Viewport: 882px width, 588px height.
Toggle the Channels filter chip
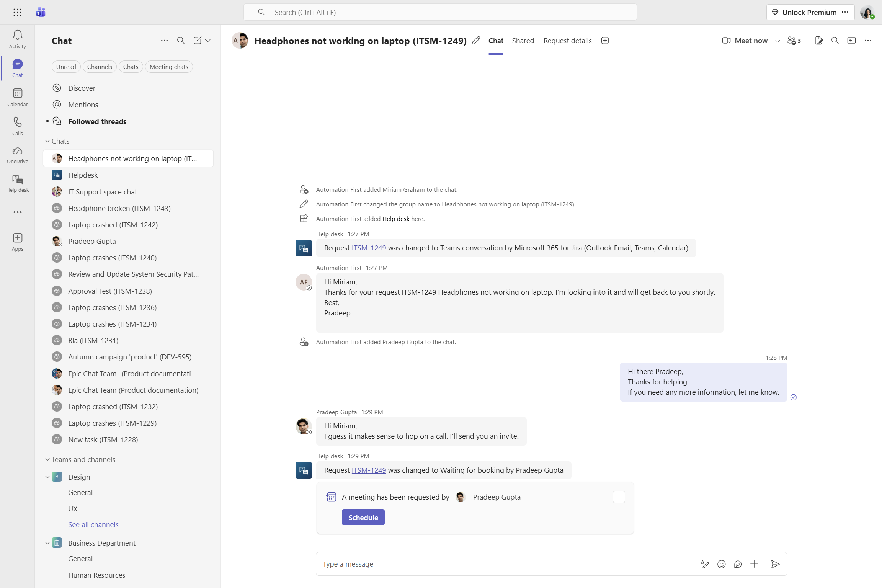100,67
